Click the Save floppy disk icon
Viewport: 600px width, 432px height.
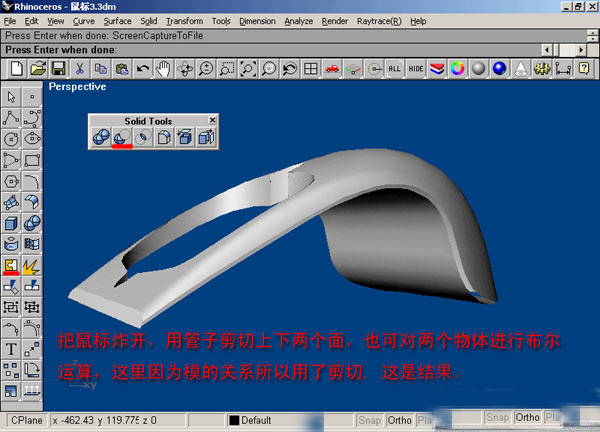pyautogui.click(x=59, y=68)
